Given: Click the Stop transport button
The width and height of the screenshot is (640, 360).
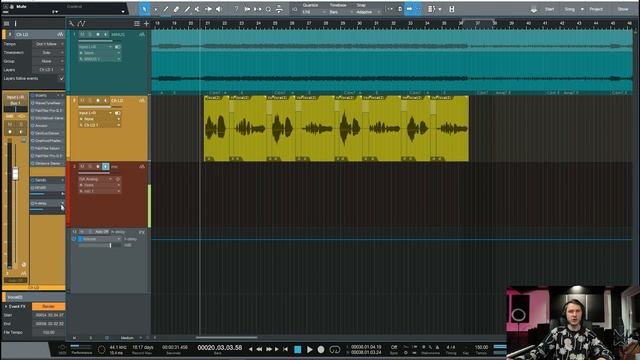Looking at the screenshot, I should click(298, 349).
